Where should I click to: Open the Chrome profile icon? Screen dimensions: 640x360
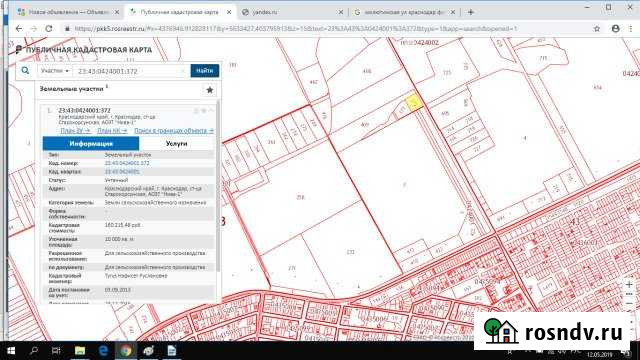click(616, 29)
